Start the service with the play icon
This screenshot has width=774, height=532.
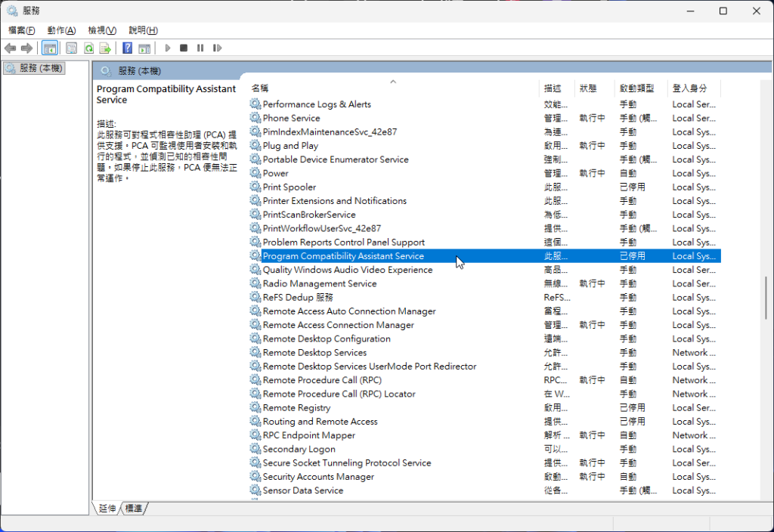(x=168, y=48)
